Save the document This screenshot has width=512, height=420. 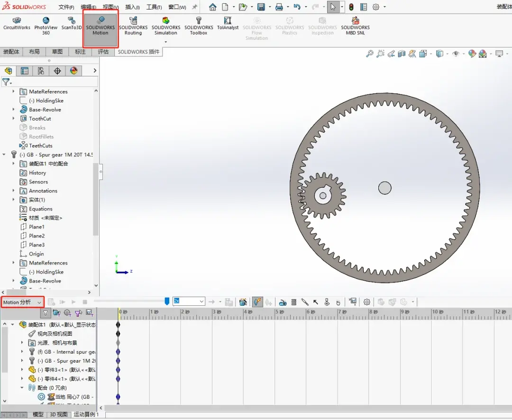261,7
